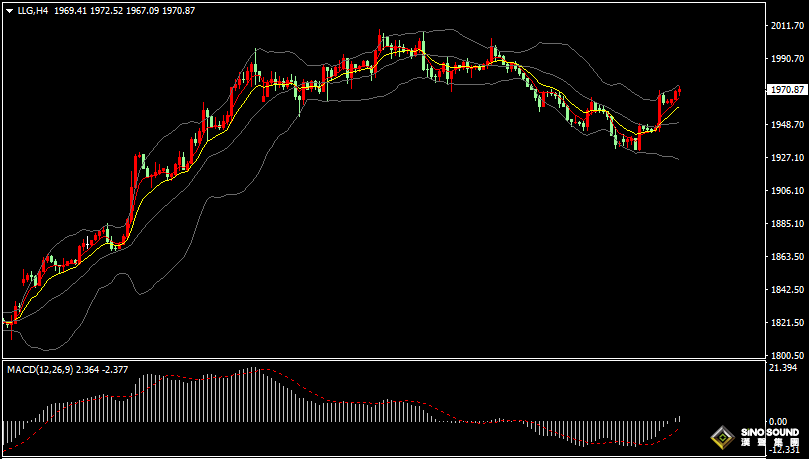This screenshot has height=459, width=809.
Task: Click the 1863.50 price axis label
Action: [x=787, y=257]
